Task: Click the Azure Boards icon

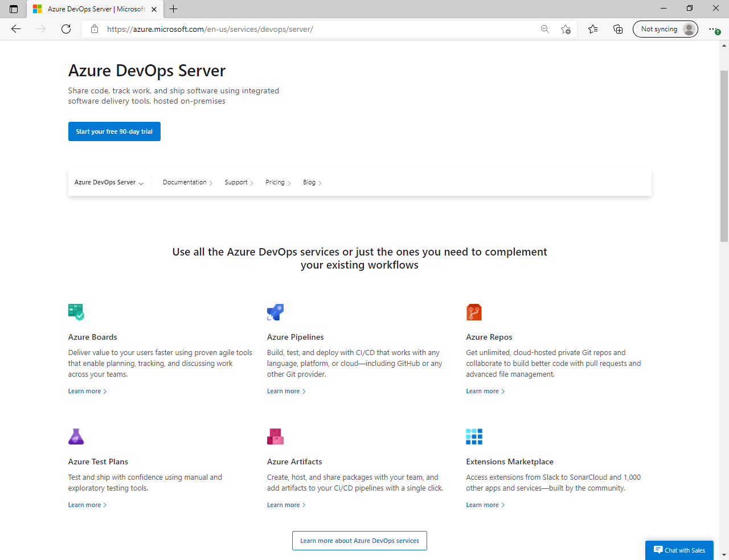Action: point(76,312)
